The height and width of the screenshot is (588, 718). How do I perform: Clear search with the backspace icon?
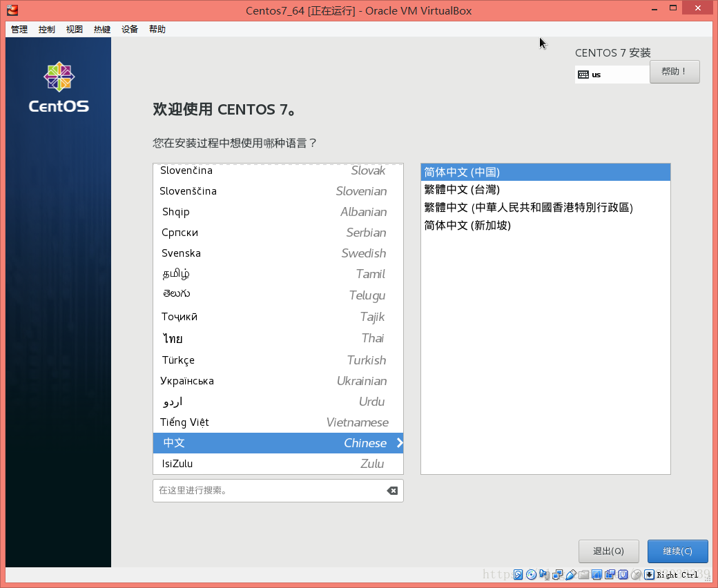tap(392, 491)
